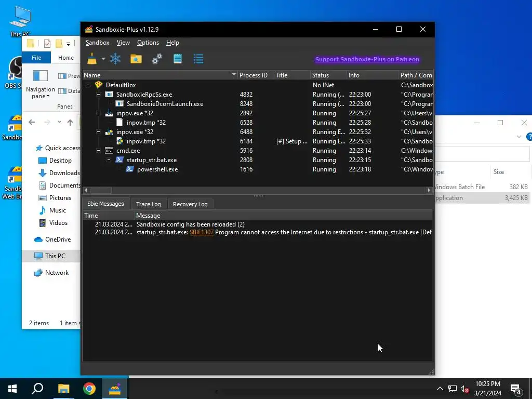Collapse the SandboxieRpcSs.exe node

pyautogui.click(x=98, y=95)
